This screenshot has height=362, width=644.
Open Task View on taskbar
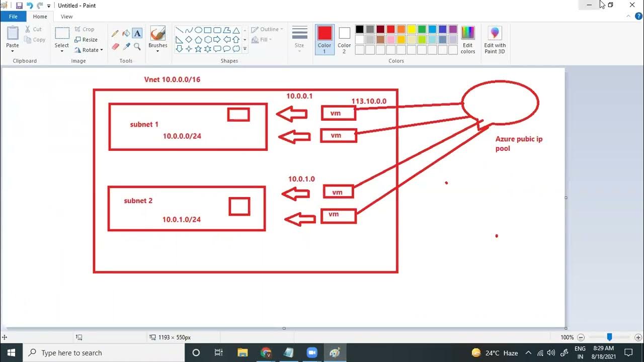coord(218,352)
